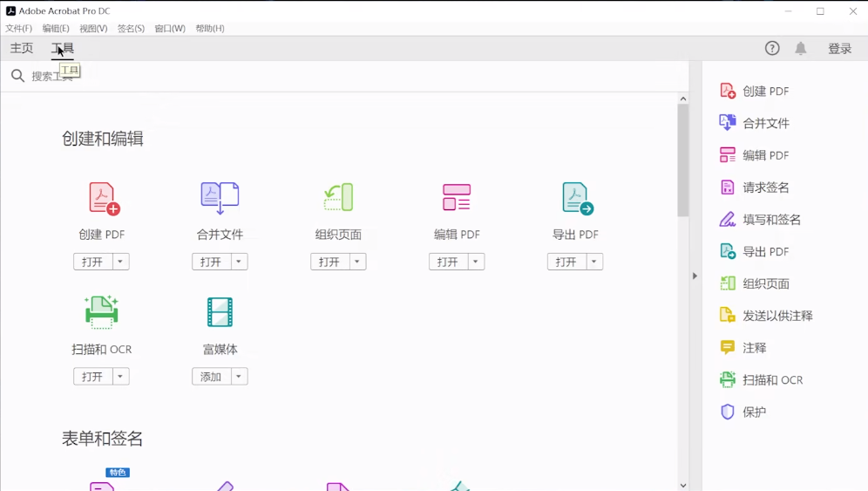Click the vertical scrollbar thumb

683,160
